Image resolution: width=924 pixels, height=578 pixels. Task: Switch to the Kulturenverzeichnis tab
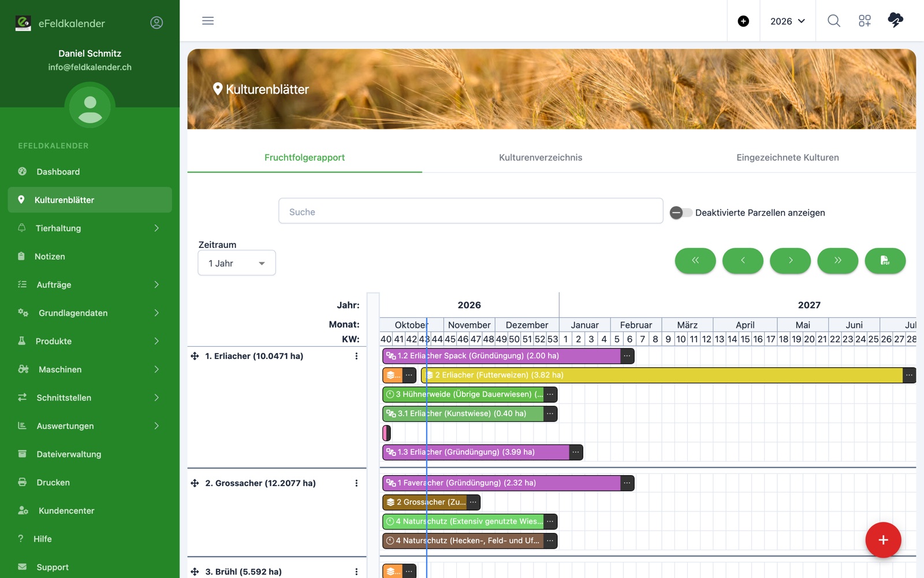[541, 157]
